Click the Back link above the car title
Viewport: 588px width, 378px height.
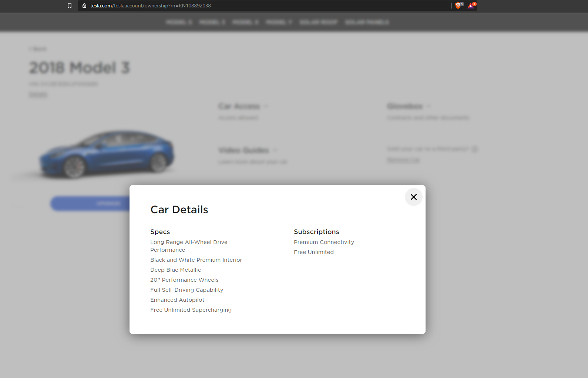point(38,49)
